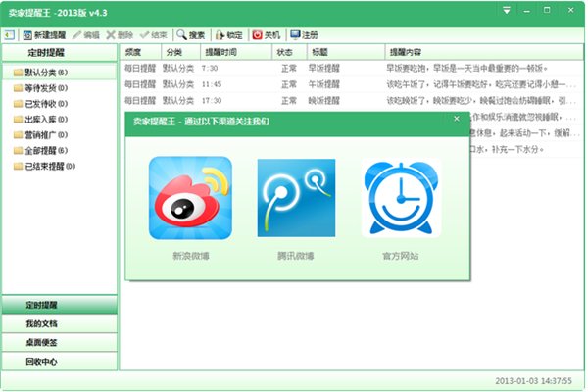Open 注册 registration from toolbar

304,35
